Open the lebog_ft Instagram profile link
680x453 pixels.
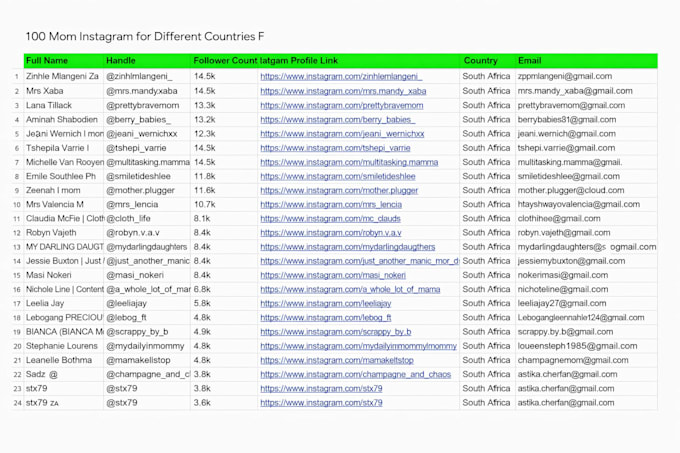point(326,318)
